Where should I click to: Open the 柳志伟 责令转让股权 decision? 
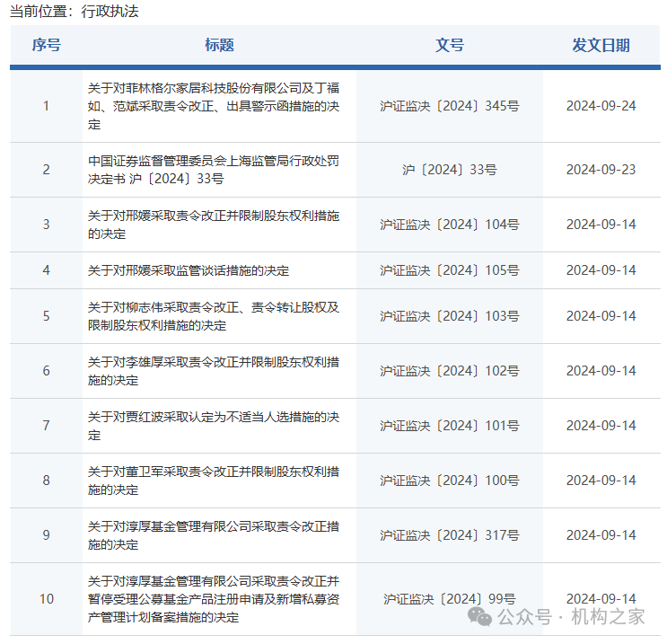(x=214, y=316)
